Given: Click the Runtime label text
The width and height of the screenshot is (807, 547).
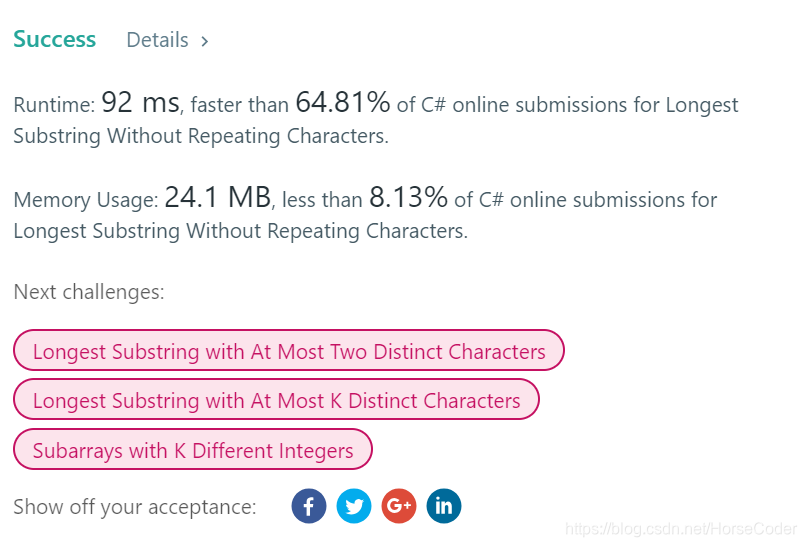Looking at the screenshot, I should [x=54, y=105].
